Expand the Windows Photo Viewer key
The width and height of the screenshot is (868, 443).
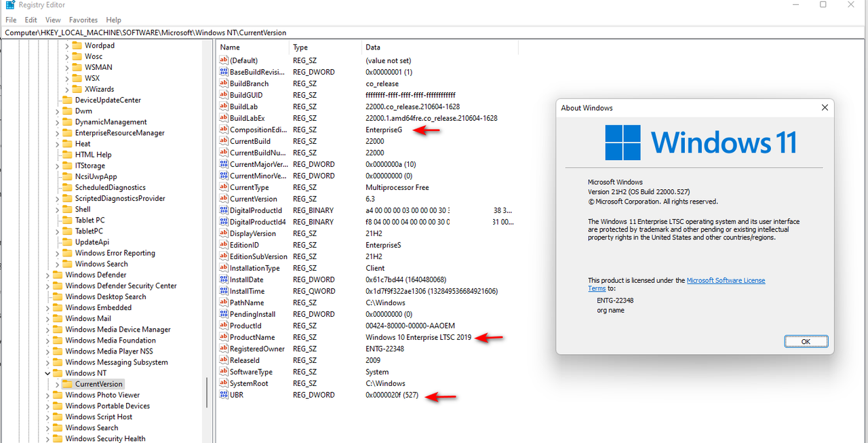(x=47, y=395)
